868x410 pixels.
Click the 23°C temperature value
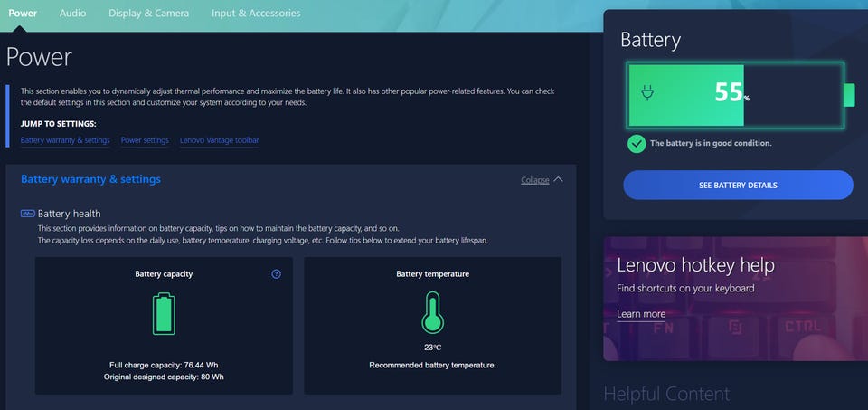[433, 348]
